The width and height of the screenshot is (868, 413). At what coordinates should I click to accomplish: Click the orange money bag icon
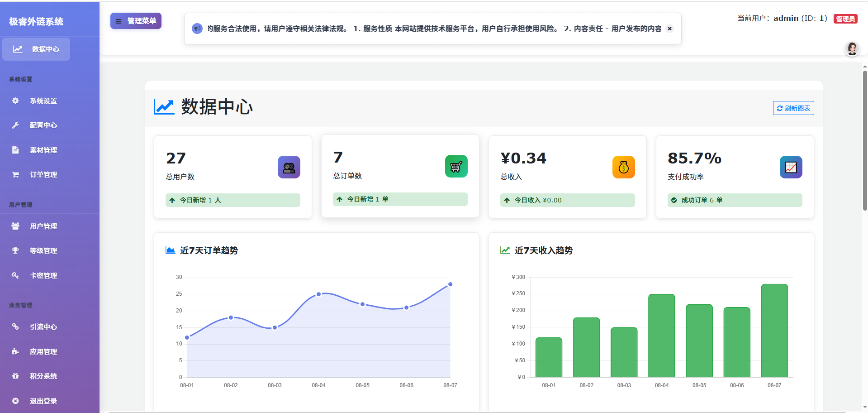pos(624,167)
